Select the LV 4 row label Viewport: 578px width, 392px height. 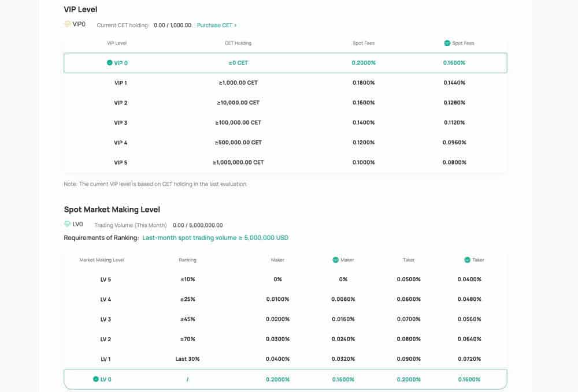pyautogui.click(x=106, y=299)
